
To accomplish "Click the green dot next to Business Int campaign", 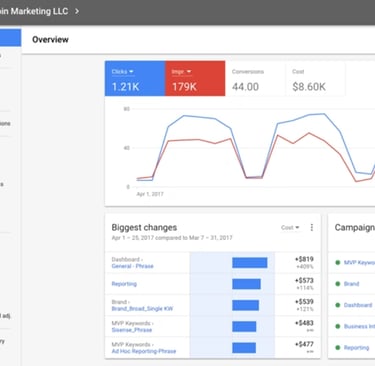I will pos(338,326).
